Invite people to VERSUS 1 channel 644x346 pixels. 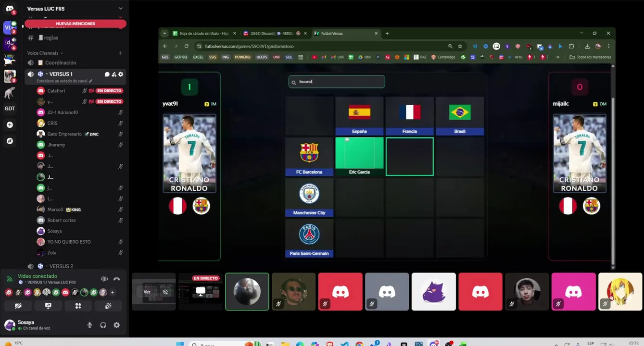tap(114, 74)
